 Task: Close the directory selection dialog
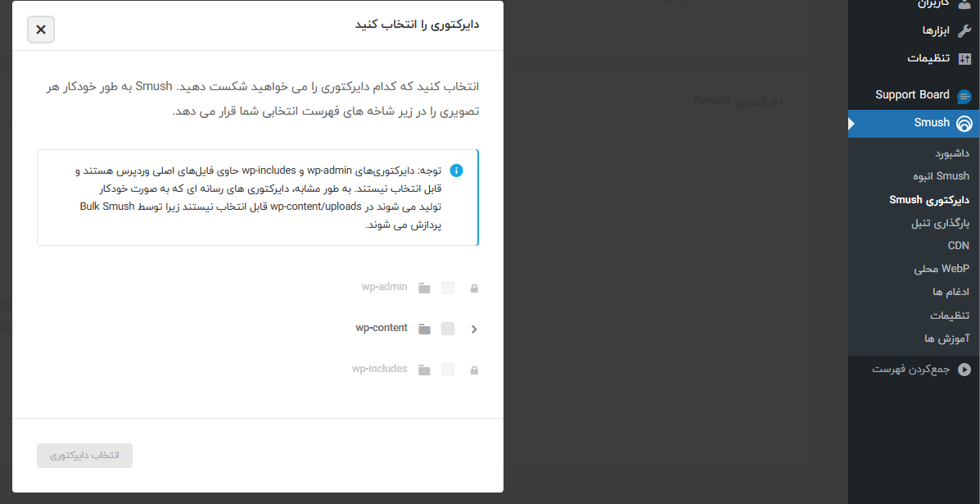coord(41,30)
